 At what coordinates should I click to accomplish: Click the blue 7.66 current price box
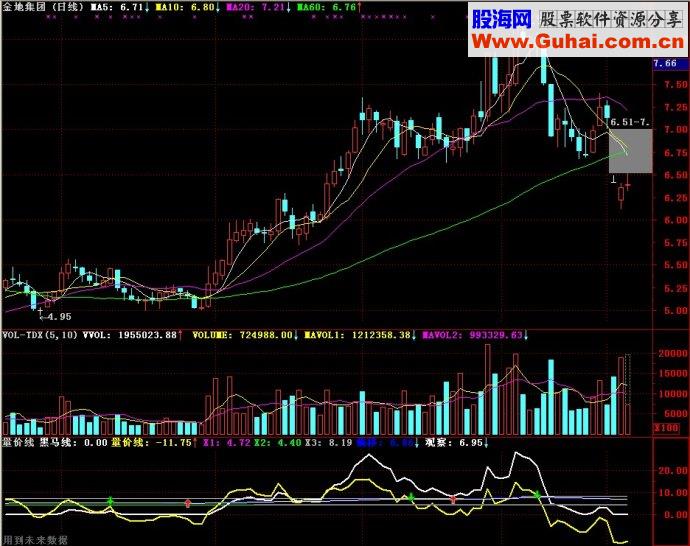point(670,63)
